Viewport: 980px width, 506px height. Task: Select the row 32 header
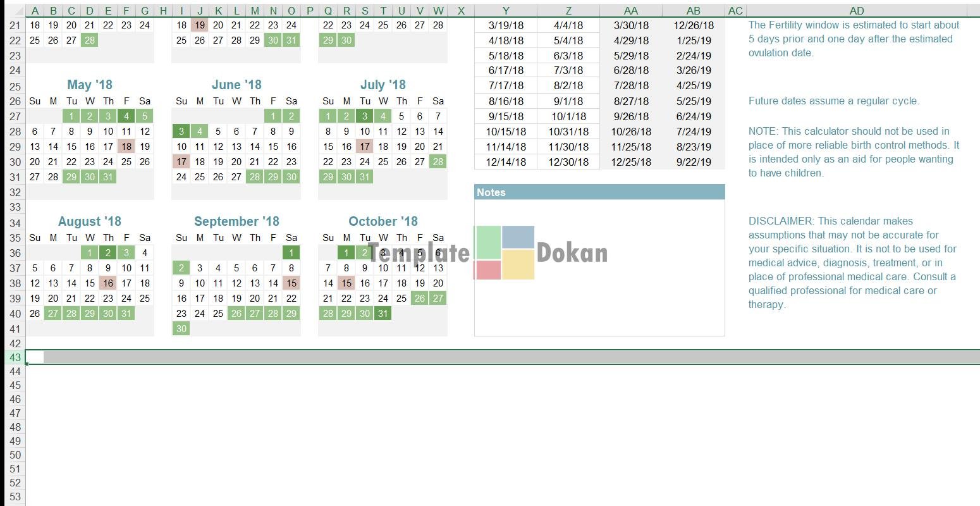(15, 192)
